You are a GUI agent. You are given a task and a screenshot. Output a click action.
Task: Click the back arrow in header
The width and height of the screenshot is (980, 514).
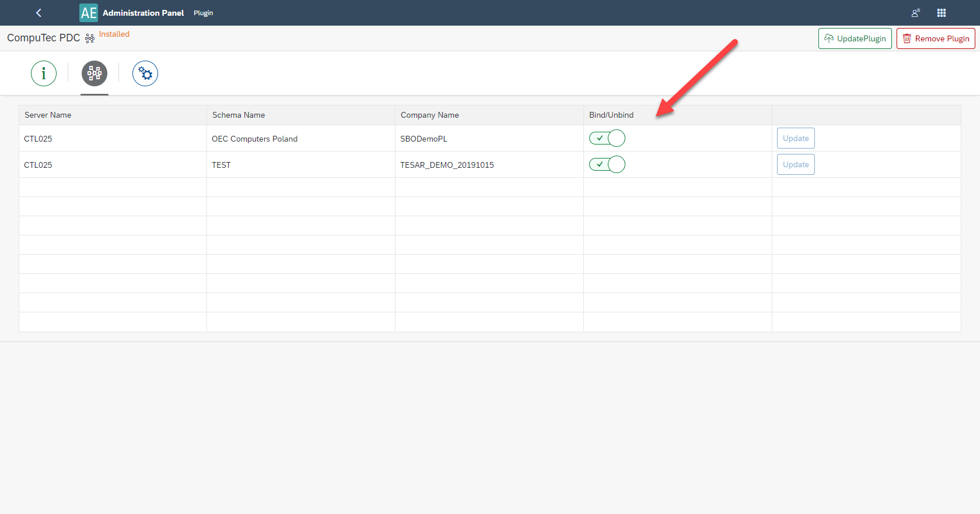click(x=38, y=13)
